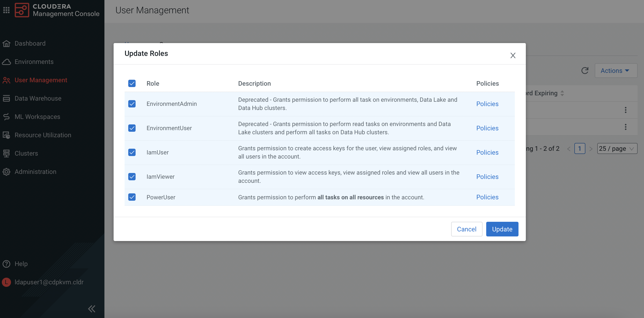Image resolution: width=644 pixels, height=318 pixels.
Task: Click the refresh icon near Actions
Action: click(x=585, y=71)
